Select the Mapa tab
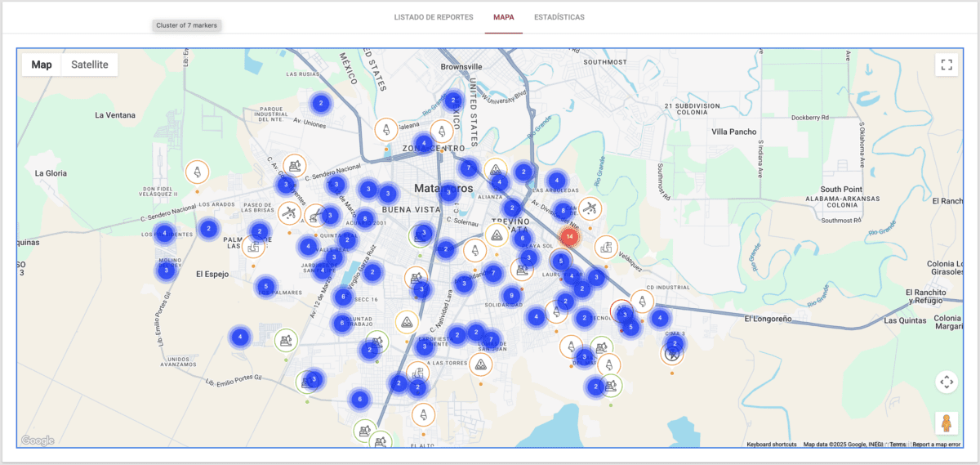Screen dimensions: 980x465 (503, 17)
